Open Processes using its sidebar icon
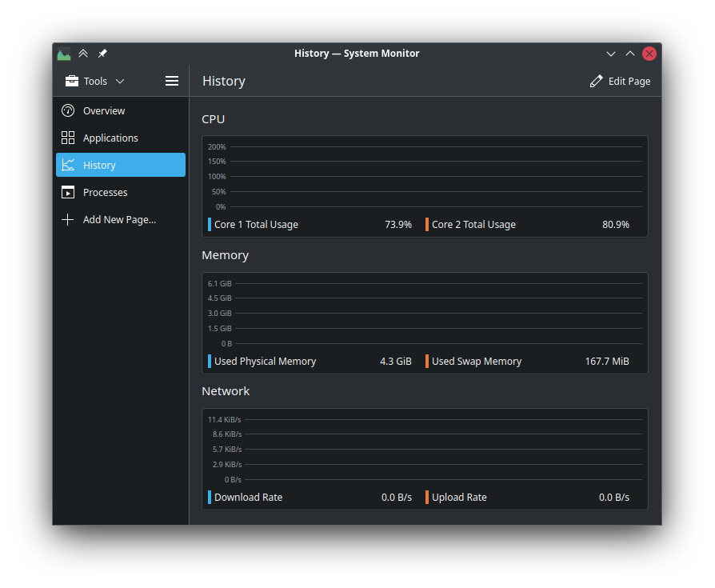The height and width of the screenshot is (588, 715). (68, 192)
